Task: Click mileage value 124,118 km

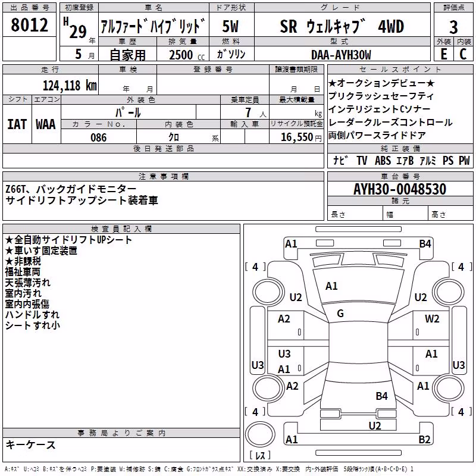Action: tap(70, 85)
